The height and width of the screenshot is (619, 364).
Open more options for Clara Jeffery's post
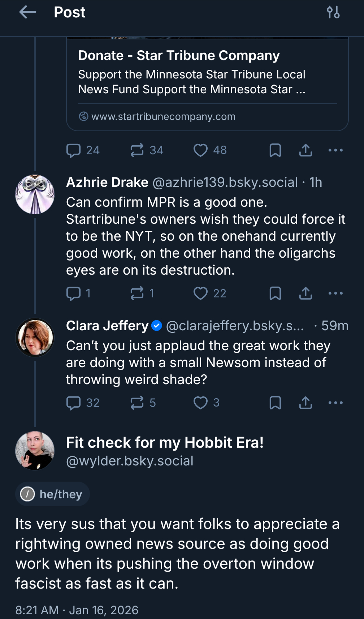(335, 403)
